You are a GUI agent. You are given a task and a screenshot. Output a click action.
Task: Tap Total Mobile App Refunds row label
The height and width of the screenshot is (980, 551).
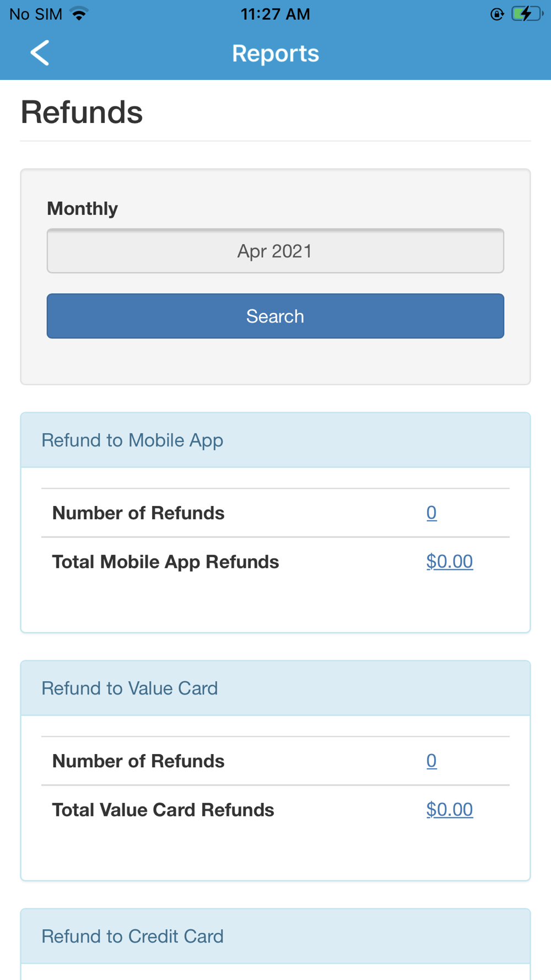[165, 562]
